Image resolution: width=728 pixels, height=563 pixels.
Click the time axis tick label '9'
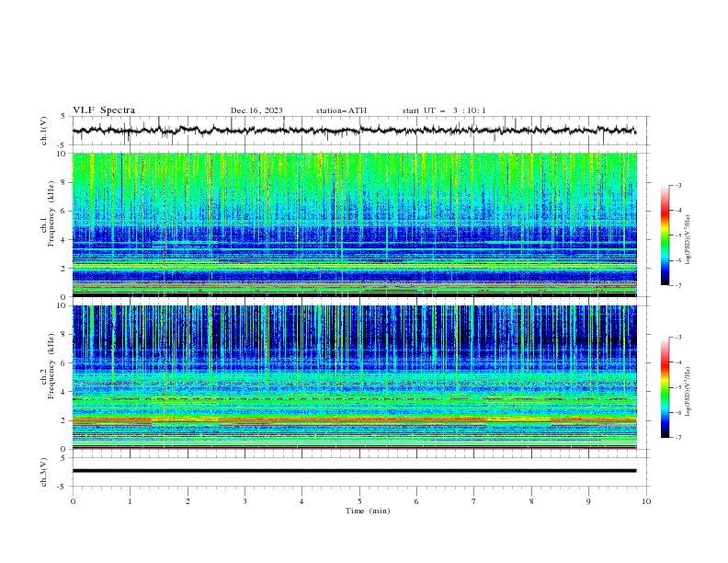coord(588,501)
